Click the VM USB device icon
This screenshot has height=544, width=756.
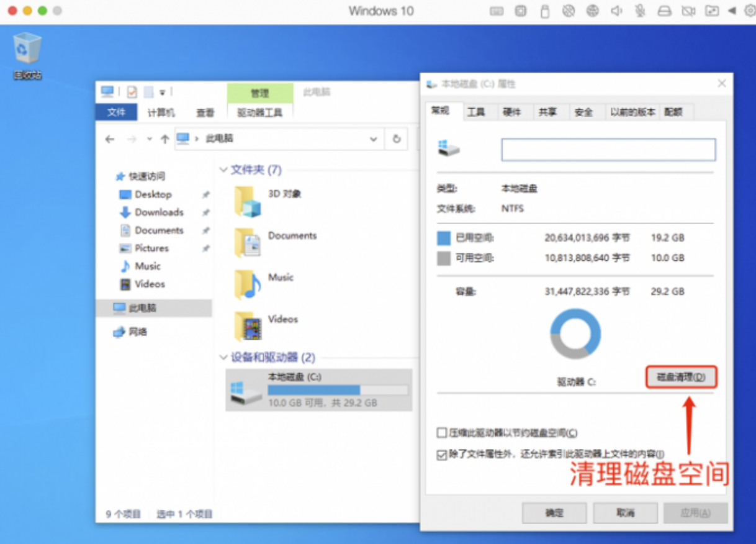[545, 11]
